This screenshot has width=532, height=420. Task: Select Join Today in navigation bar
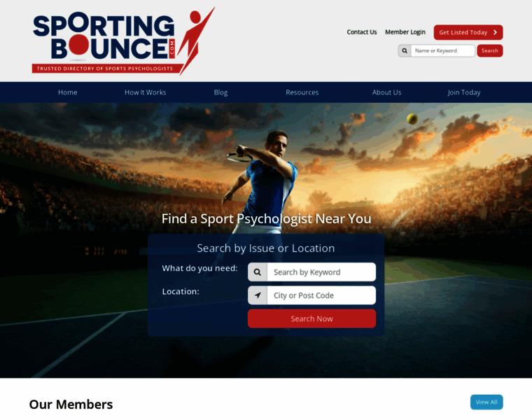(464, 92)
